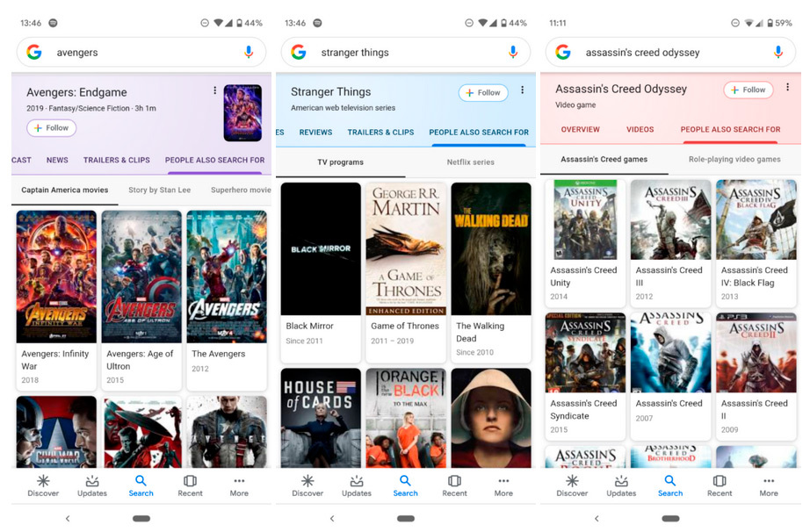Switch to OVERVIEW tab on Assassin's Creed Odyssey

[x=581, y=129]
